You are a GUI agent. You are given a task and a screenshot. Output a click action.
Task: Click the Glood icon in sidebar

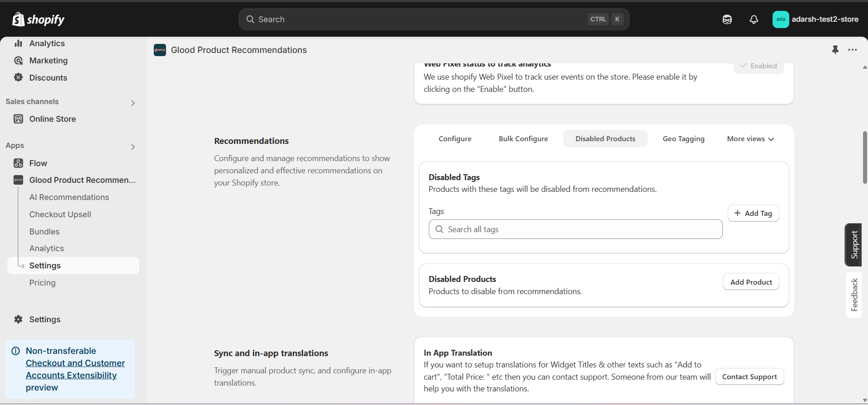18,180
